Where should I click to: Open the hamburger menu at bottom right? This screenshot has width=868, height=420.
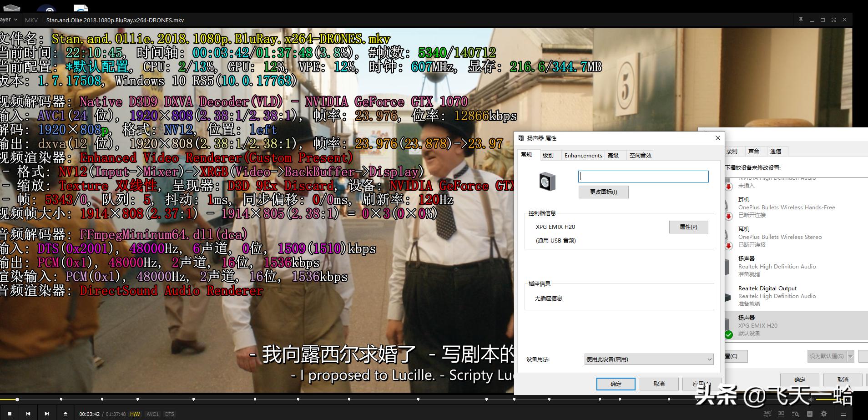(843, 414)
